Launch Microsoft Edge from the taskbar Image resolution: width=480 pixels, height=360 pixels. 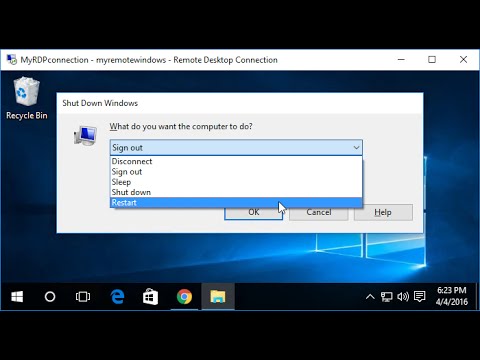click(117, 296)
